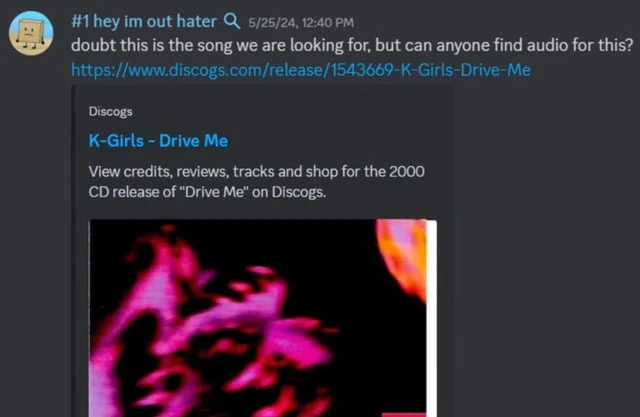Open the 'K-Girls - Drive Me' embed title
640x417 pixels.
pos(158,141)
